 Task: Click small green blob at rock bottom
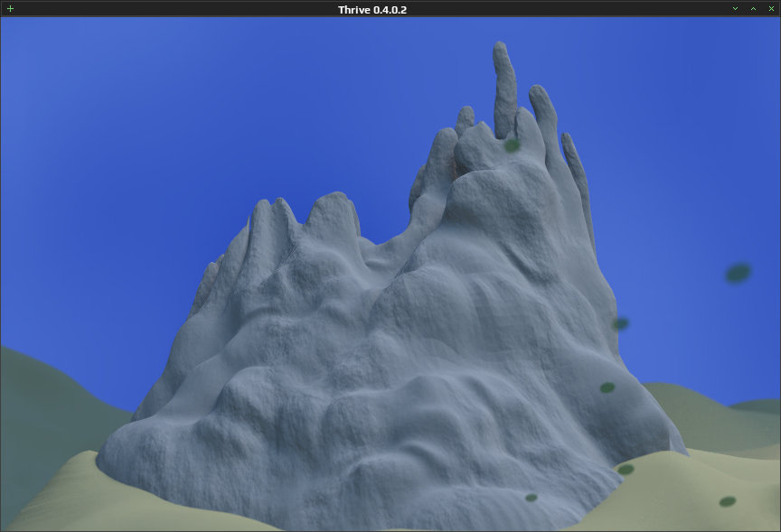pyautogui.click(x=532, y=497)
